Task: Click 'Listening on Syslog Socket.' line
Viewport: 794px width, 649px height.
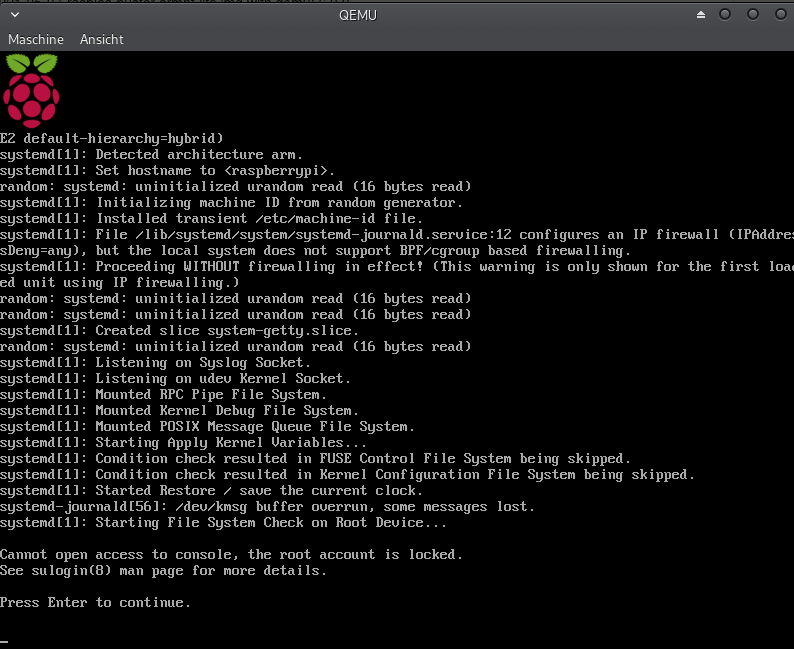Action: pos(155,362)
